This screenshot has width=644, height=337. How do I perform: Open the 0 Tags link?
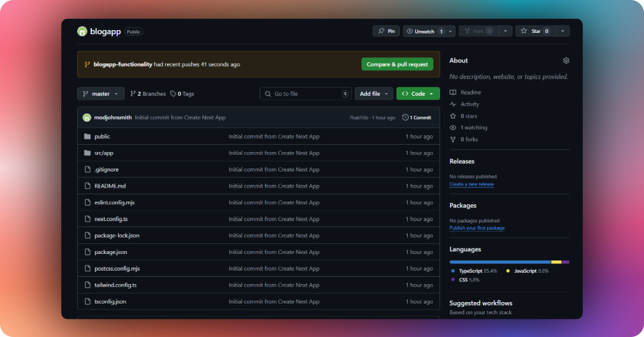coord(182,94)
